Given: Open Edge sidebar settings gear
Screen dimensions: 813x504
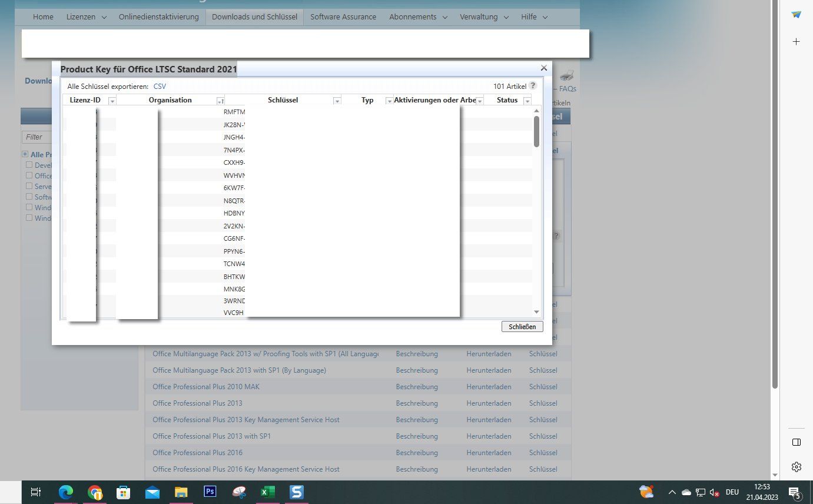Looking at the screenshot, I should [797, 467].
